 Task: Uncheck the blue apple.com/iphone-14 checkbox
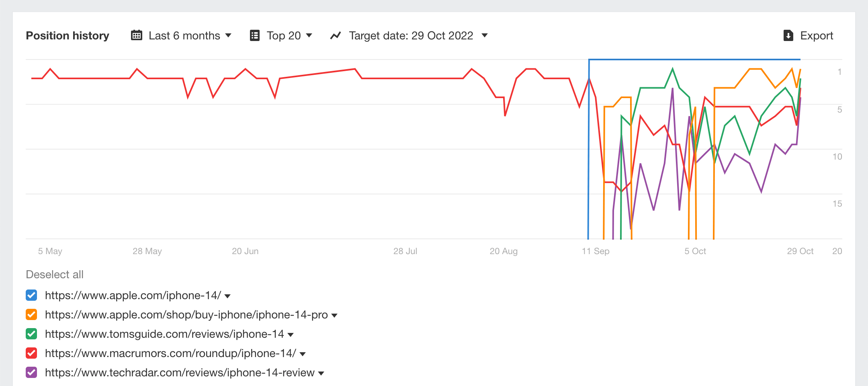coord(31,295)
